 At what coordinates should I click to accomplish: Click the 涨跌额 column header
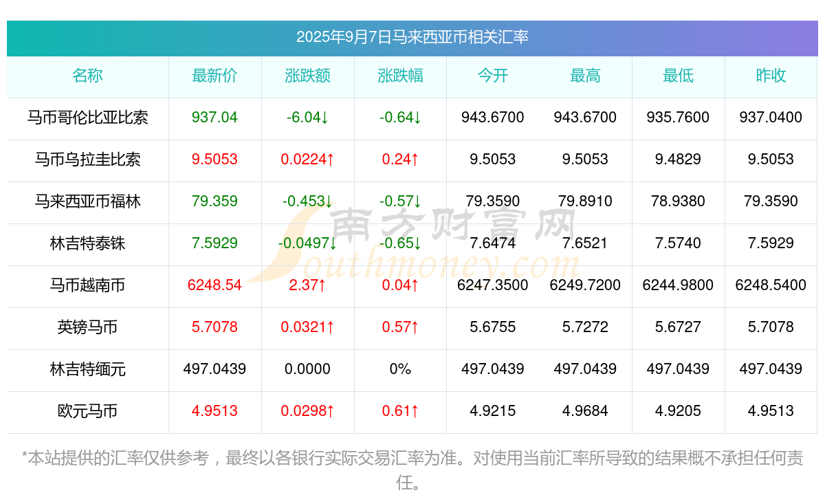tap(307, 76)
